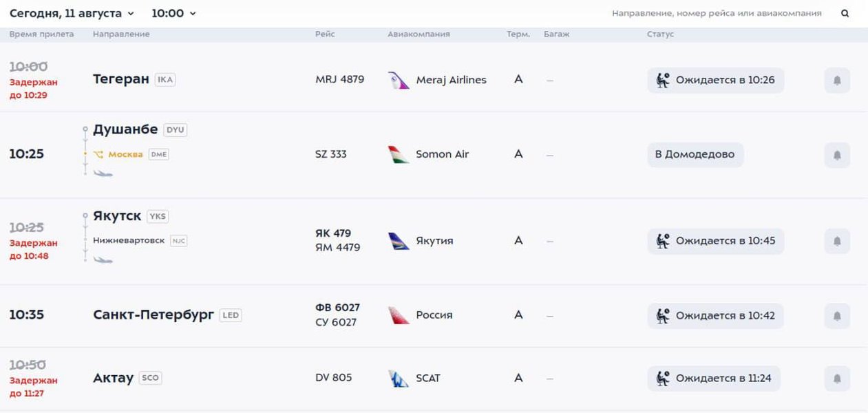This screenshot has width=868, height=413.
Task: Toggle bell notification for Tehran flight
Action: (837, 80)
